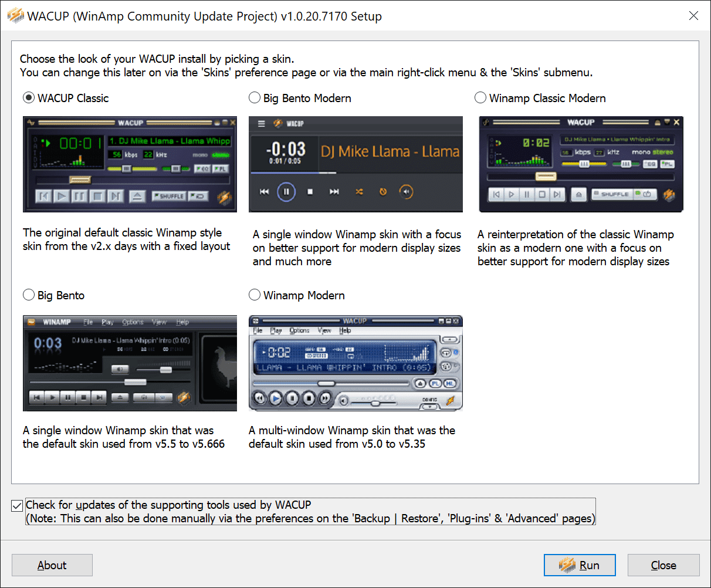Click the pause button in Big Bento Modern preview
The height and width of the screenshot is (588, 711).
pyautogui.click(x=286, y=191)
